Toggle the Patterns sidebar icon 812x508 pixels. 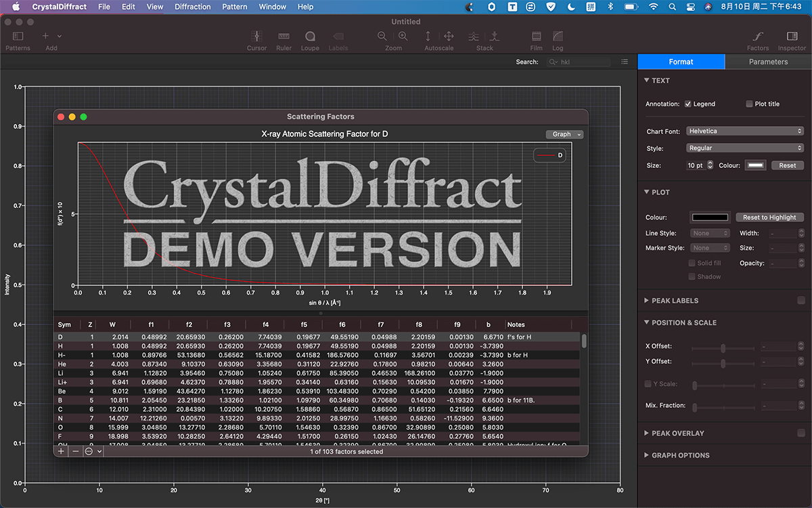18,36
